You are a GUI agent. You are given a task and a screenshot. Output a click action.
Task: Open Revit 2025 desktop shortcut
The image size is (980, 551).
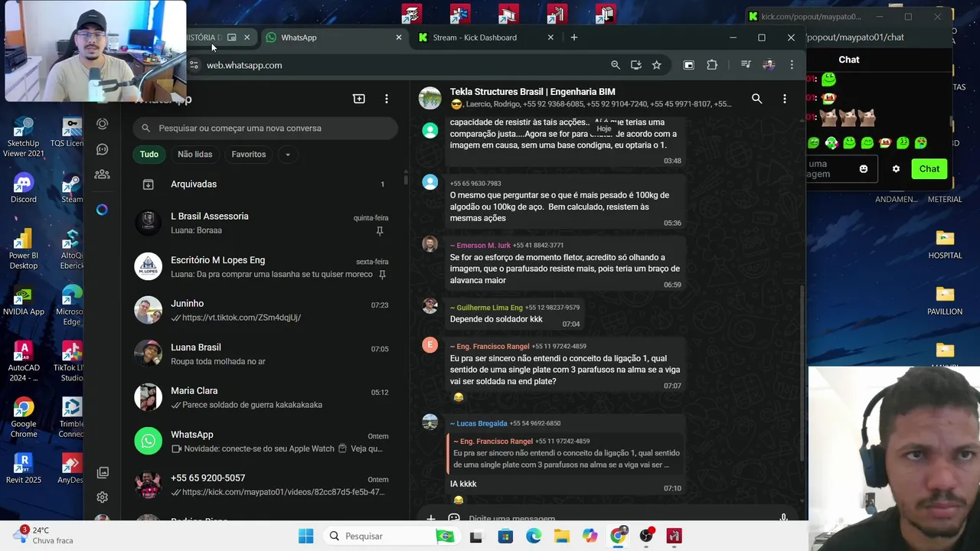pos(24,468)
